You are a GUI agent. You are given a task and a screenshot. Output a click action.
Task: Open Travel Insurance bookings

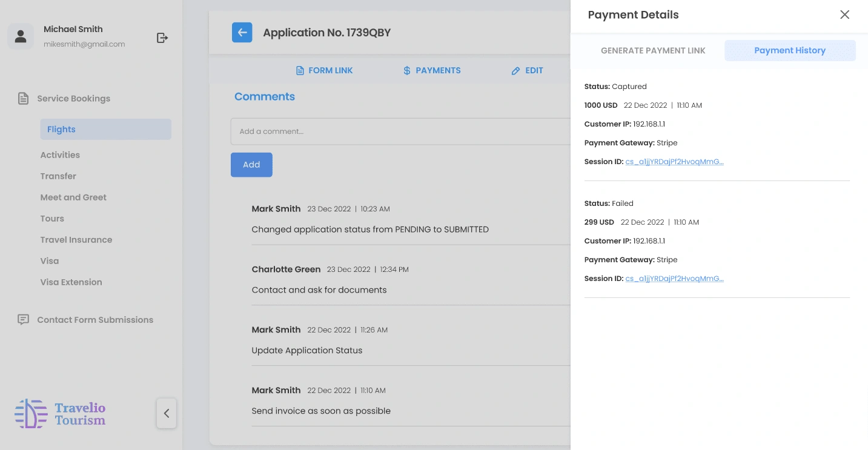[x=76, y=240]
